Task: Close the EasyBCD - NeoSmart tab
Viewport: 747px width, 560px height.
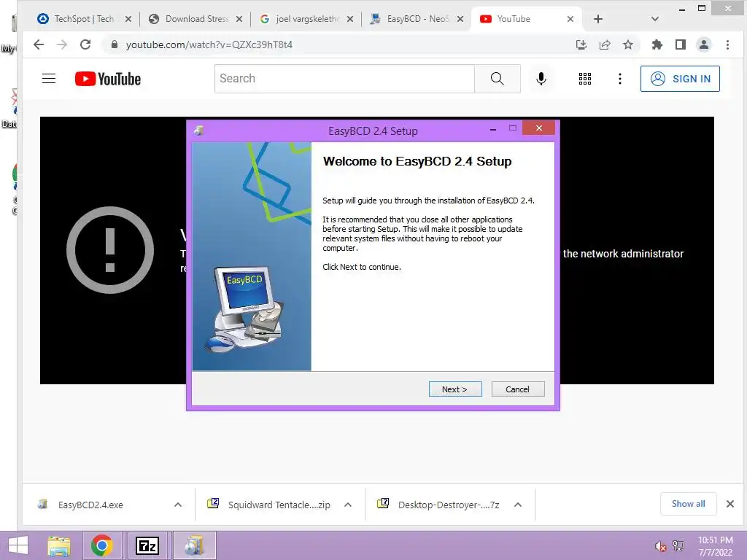Action: click(460, 19)
